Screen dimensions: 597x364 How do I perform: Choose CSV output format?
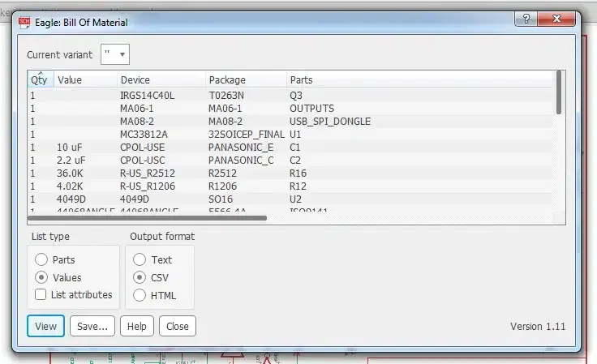(x=140, y=277)
